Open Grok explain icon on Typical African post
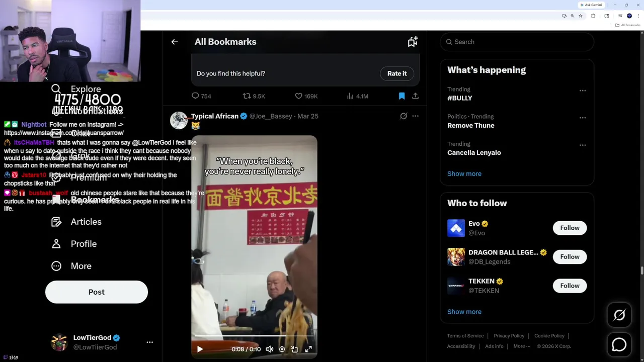Image resolution: width=644 pixels, height=362 pixels. point(404,116)
